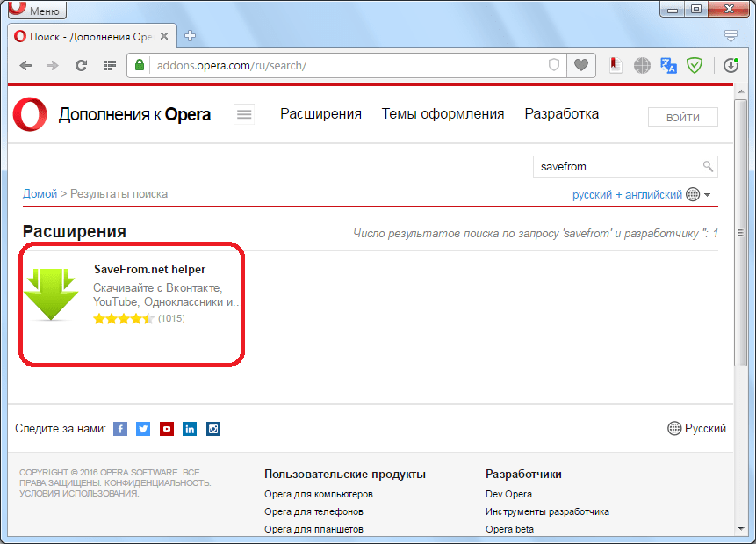Open the Разработка section

(562, 114)
